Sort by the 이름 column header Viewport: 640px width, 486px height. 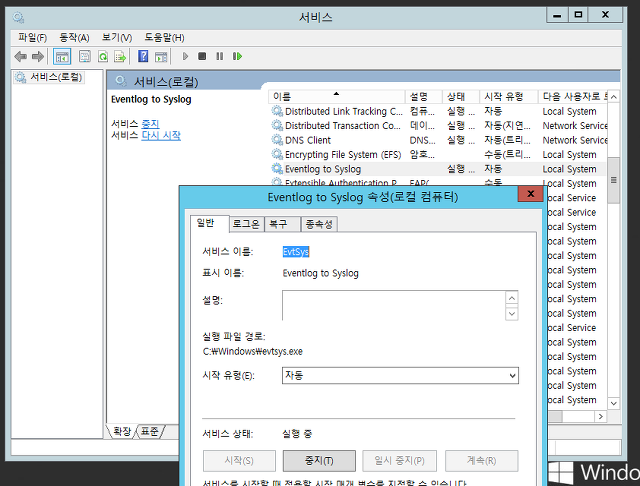click(x=337, y=97)
